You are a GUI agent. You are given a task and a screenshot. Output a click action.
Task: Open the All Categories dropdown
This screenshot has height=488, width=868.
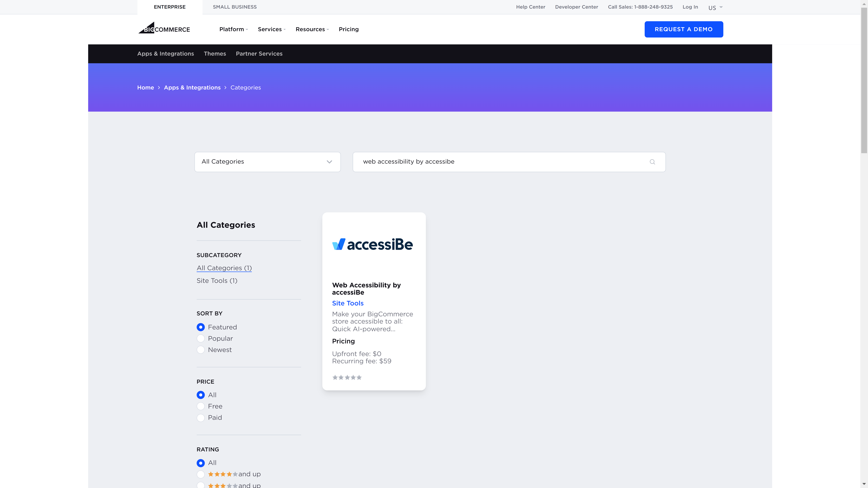268,161
